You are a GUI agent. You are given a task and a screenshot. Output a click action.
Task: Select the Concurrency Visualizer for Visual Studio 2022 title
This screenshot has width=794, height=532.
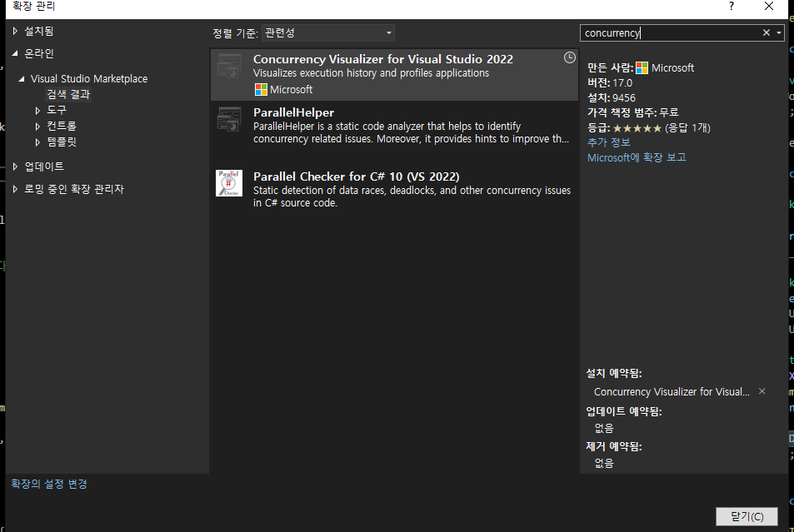382,59
